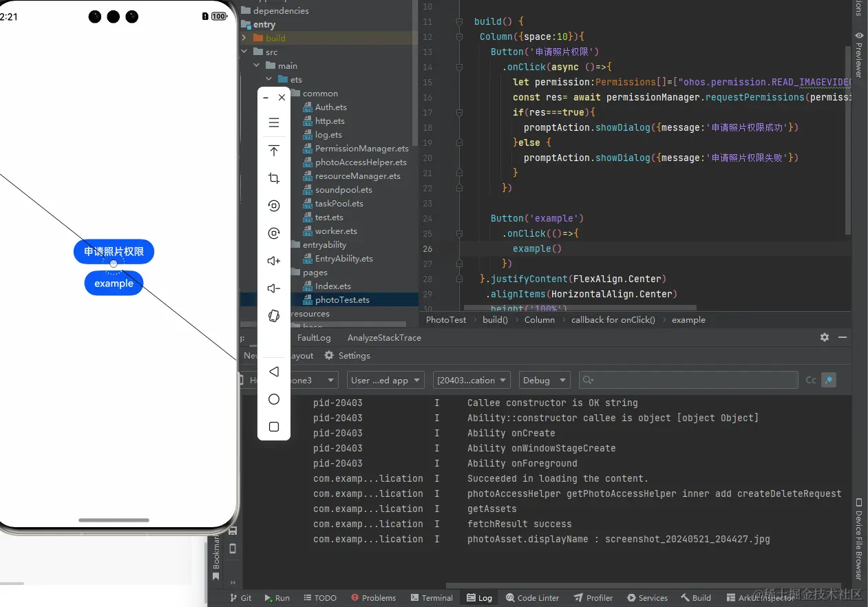Open the Bookmarks side panel
The width and height of the screenshot is (868, 607).
215,557
